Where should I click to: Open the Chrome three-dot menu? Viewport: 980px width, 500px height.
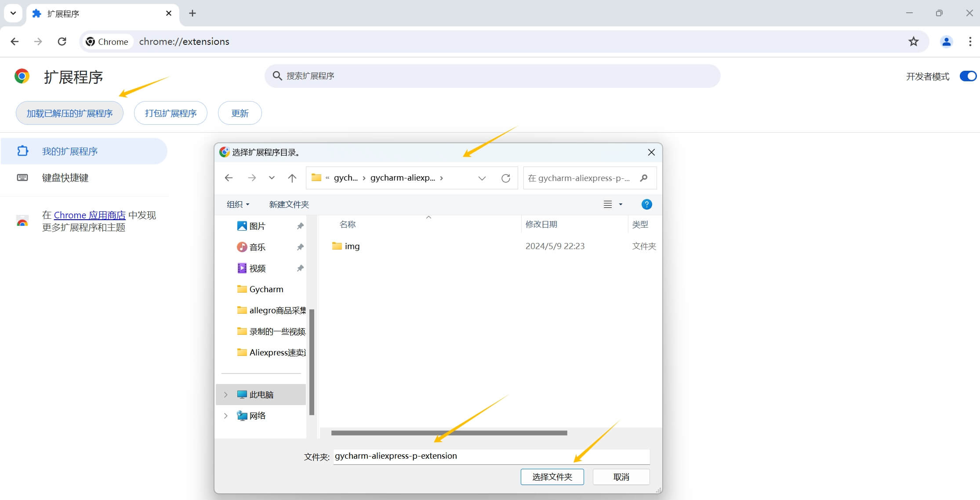(970, 41)
